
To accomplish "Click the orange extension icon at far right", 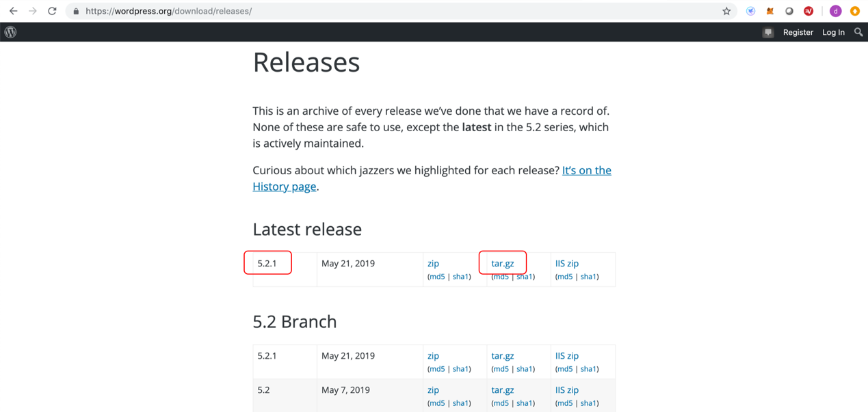I will 855,11.
